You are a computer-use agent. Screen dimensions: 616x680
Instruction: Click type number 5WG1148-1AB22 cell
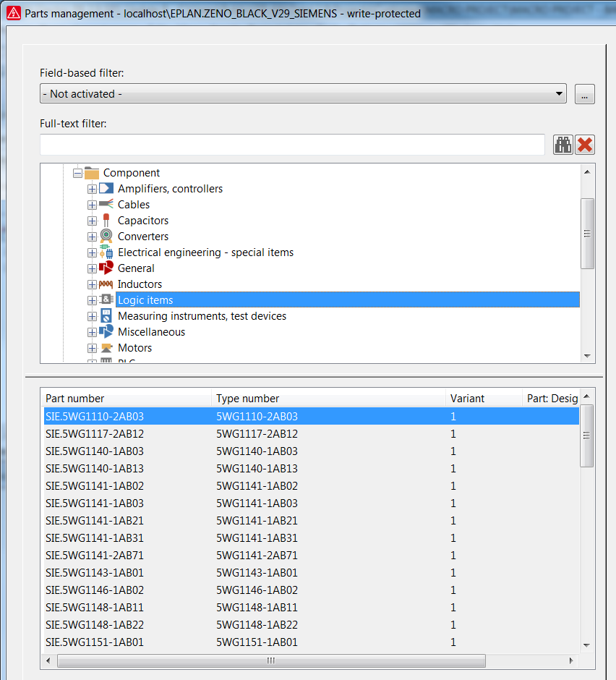coord(257,624)
